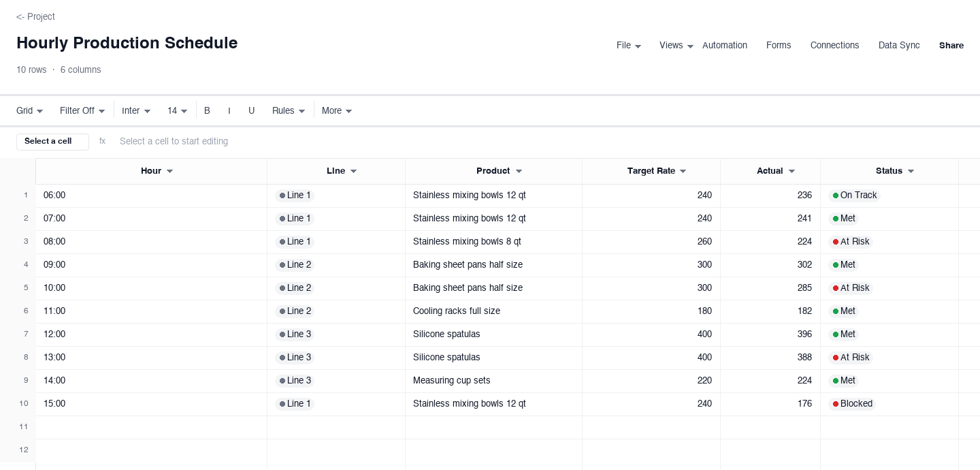Open the Target Rate column header menu
Image resolution: width=980 pixels, height=470 pixels.
pos(683,171)
